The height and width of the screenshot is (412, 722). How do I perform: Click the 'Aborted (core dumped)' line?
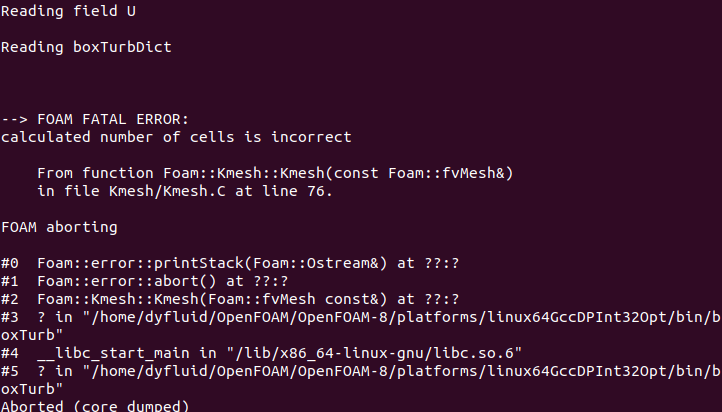[95, 406]
